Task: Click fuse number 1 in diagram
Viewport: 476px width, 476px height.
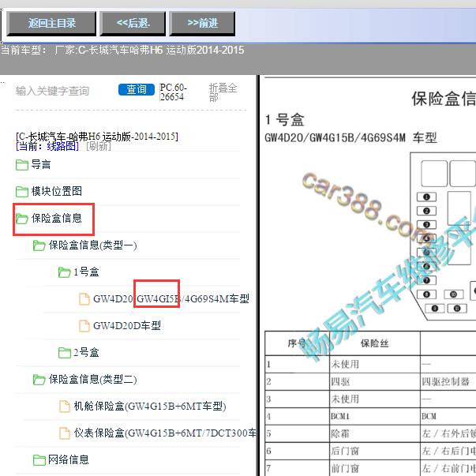Action: tap(426, 197)
